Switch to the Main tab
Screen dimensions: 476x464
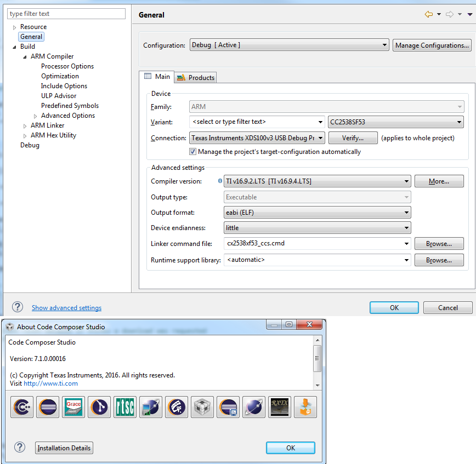tap(157, 77)
